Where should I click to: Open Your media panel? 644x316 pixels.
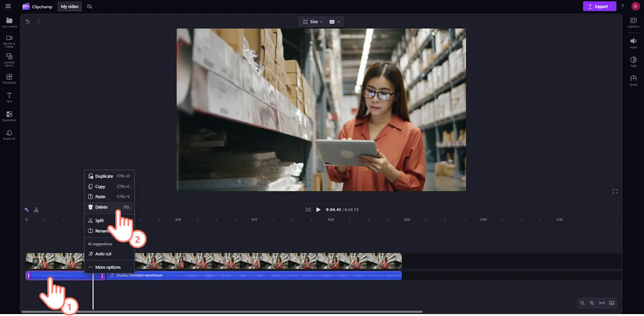tap(9, 22)
